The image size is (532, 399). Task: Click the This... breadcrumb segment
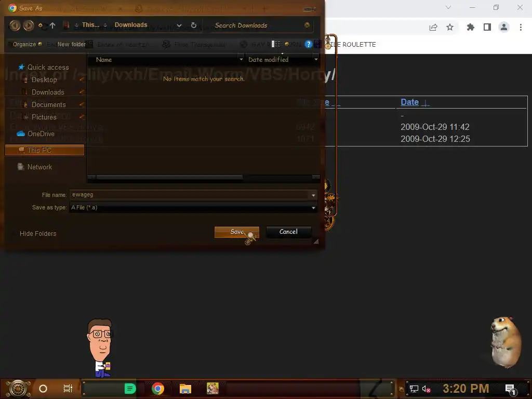click(90, 25)
